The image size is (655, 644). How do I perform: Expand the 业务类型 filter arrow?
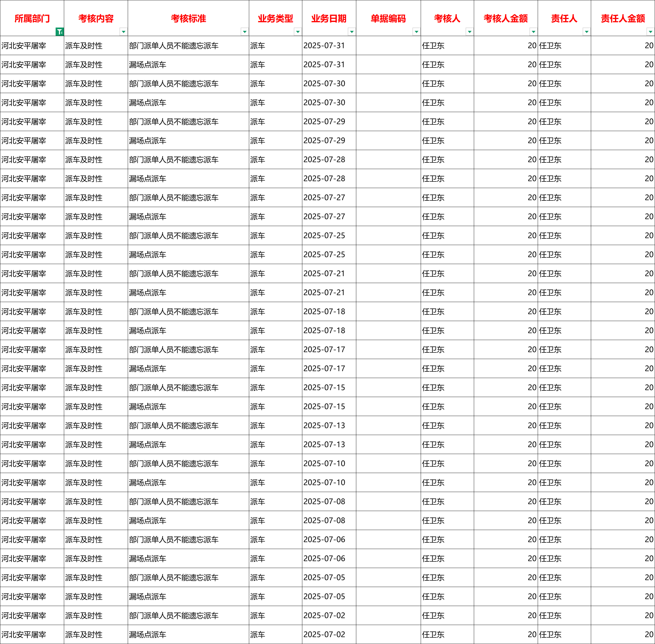[298, 32]
